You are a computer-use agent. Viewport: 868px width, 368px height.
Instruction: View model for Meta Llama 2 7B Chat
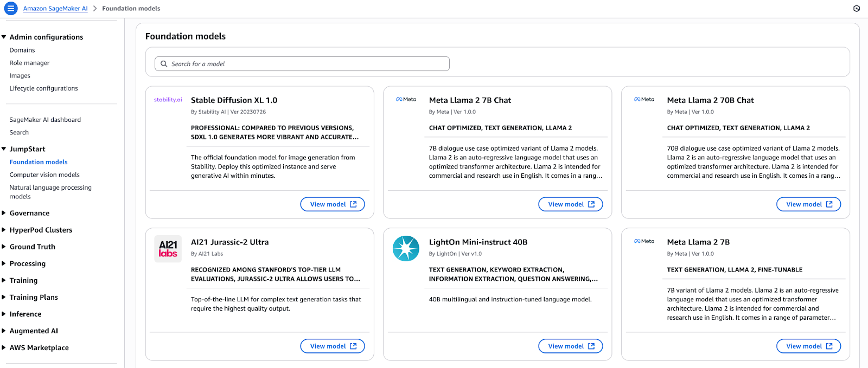click(x=571, y=204)
